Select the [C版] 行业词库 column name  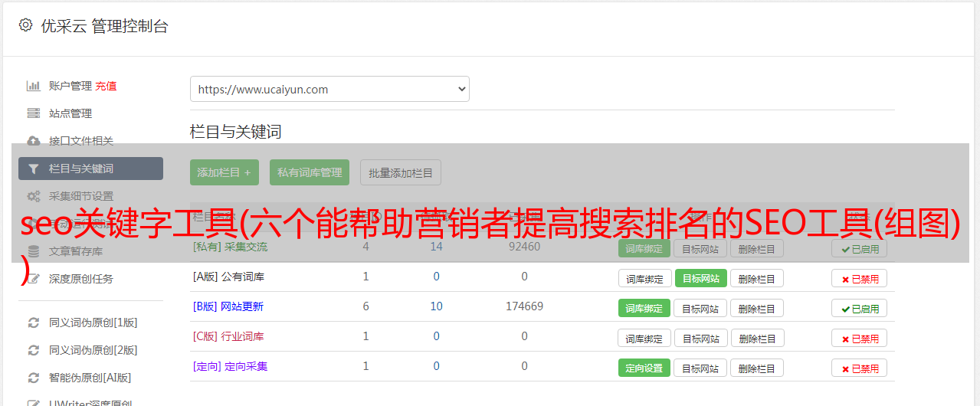228,336
